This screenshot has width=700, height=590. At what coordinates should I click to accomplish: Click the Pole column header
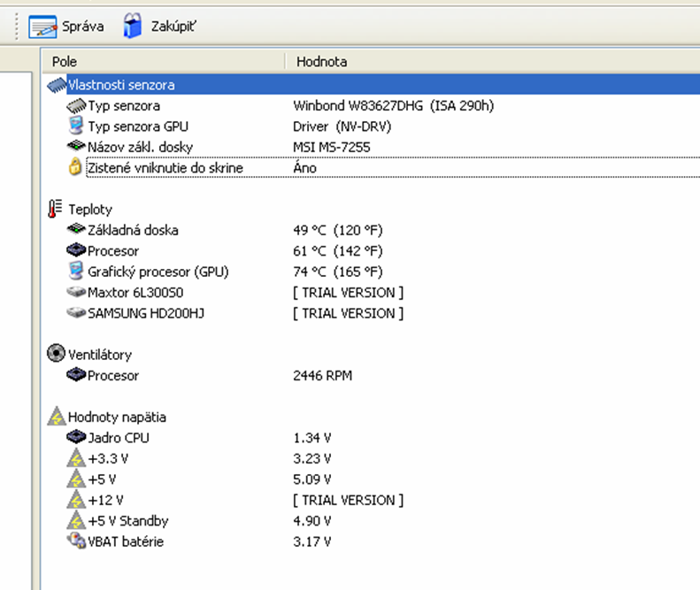pos(164,62)
